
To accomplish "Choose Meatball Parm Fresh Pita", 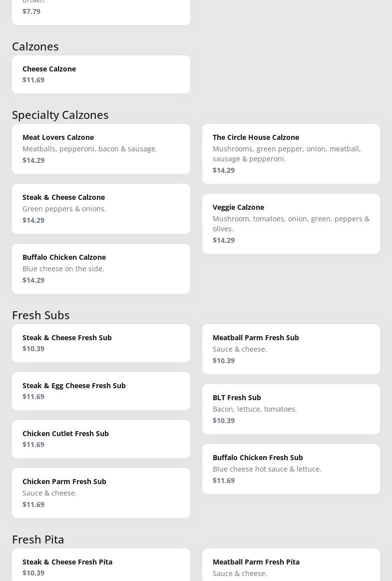I will [x=291, y=567].
